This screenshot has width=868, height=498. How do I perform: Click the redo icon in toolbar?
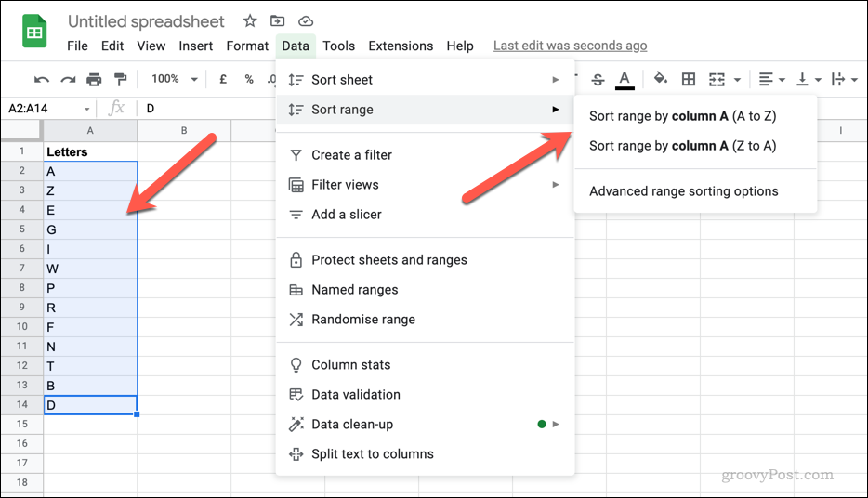(68, 80)
